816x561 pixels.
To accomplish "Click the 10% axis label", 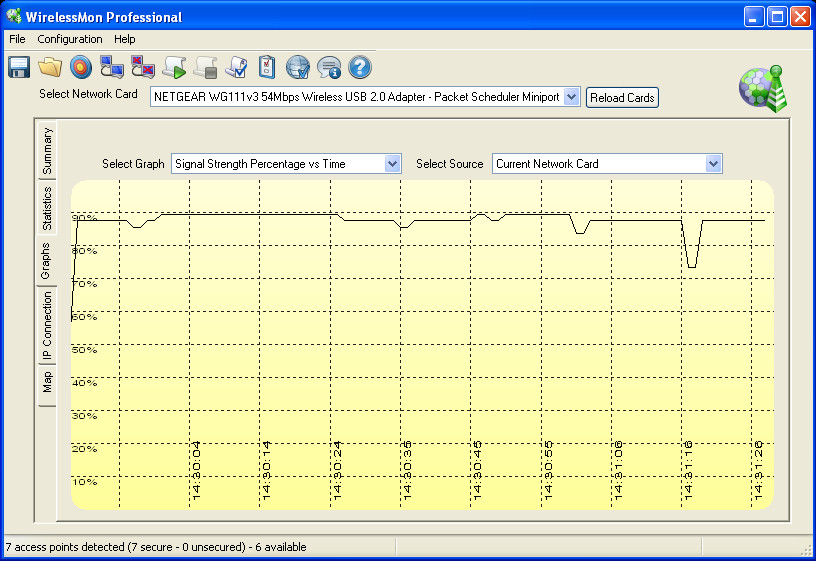I will pos(84,482).
